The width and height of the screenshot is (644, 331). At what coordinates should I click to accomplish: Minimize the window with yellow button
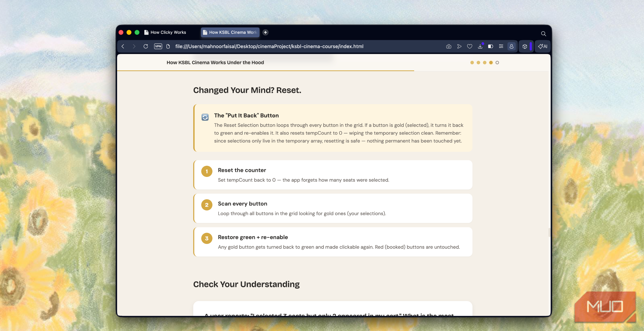pos(129,32)
